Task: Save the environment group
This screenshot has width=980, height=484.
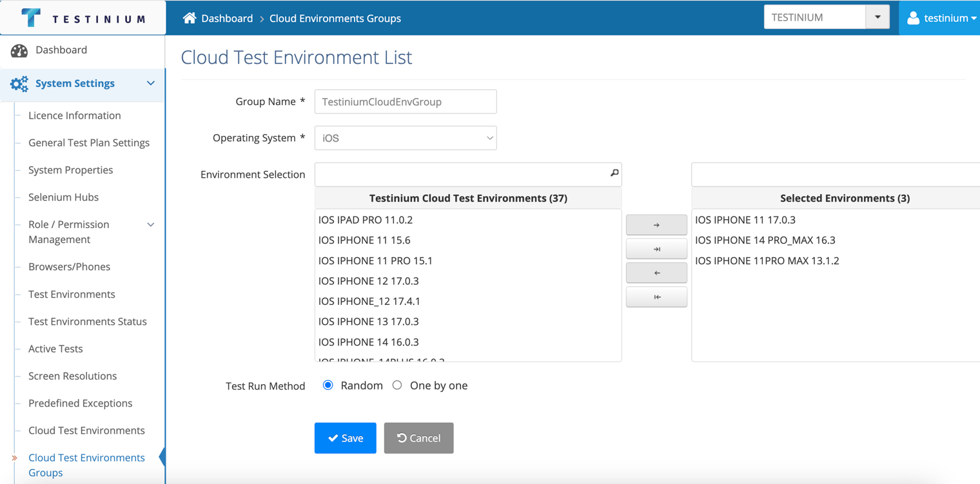Action: [346, 438]
